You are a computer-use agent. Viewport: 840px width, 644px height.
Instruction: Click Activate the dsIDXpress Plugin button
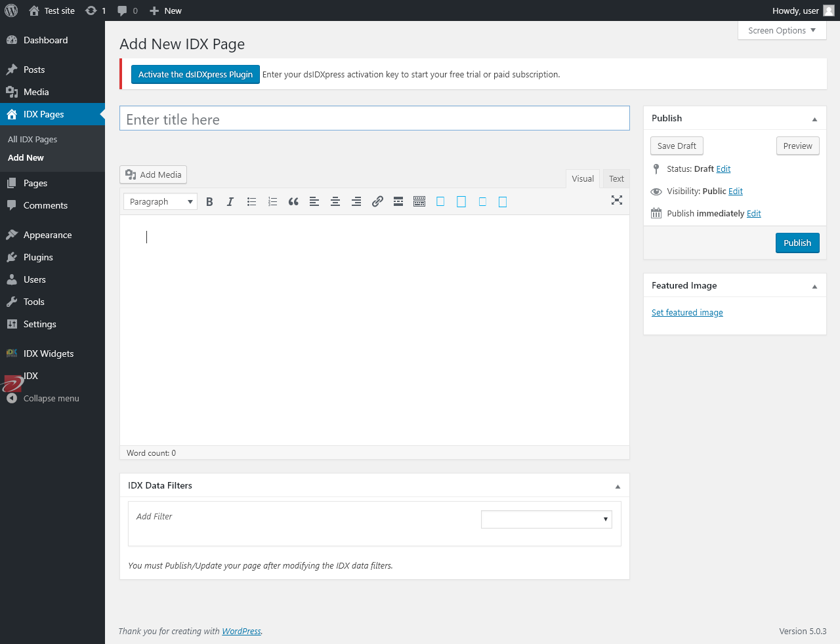(x=196, y=74)
